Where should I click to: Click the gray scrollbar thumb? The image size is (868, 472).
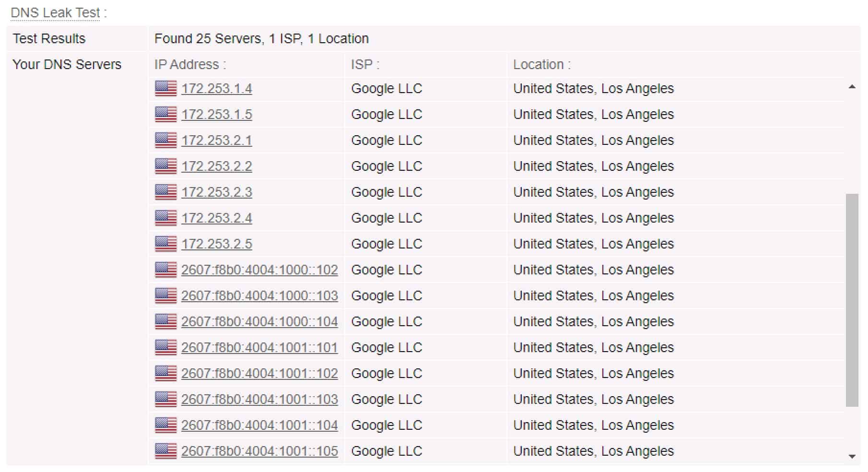(x=852, y=300)
